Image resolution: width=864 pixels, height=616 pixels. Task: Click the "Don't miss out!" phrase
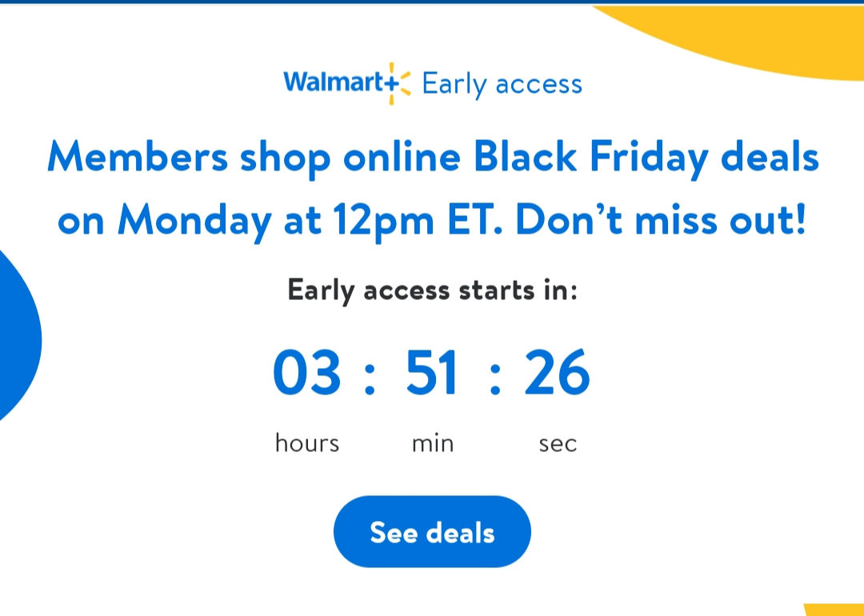661,221
